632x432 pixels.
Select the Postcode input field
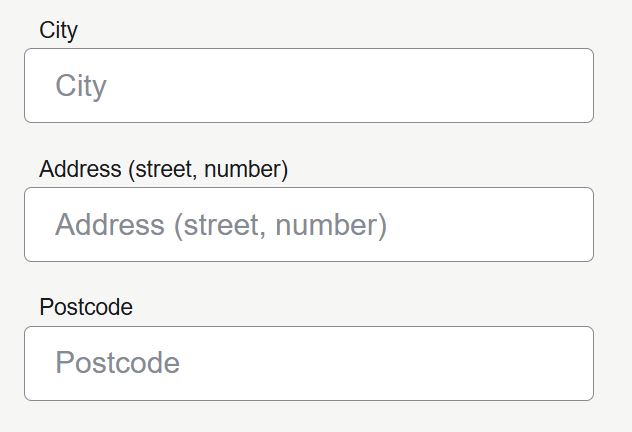coord(308,363)
